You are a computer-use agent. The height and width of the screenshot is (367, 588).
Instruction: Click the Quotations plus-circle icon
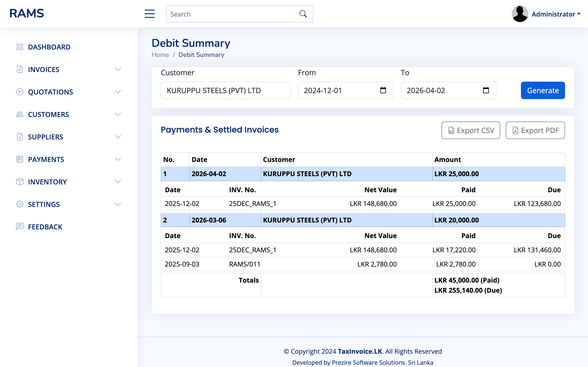20,92
